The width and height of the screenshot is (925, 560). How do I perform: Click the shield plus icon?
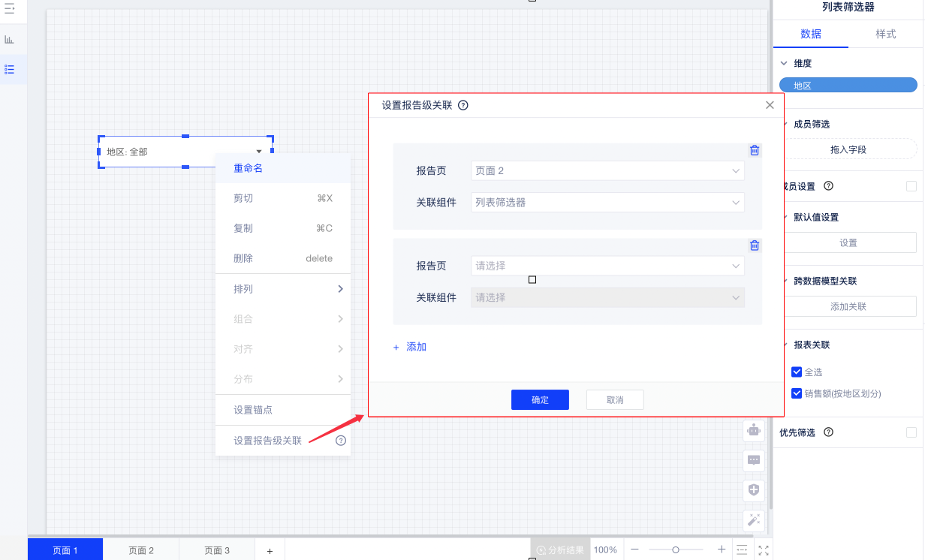click(755, 490)
